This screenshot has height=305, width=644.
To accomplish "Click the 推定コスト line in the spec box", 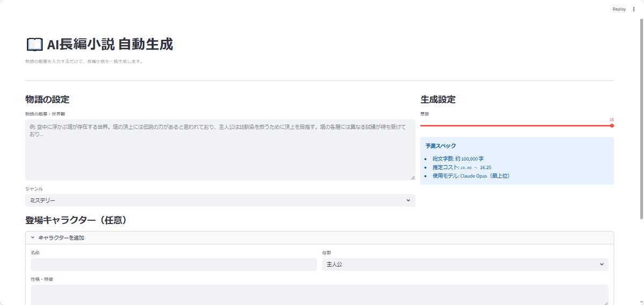I will coord(462,167).
